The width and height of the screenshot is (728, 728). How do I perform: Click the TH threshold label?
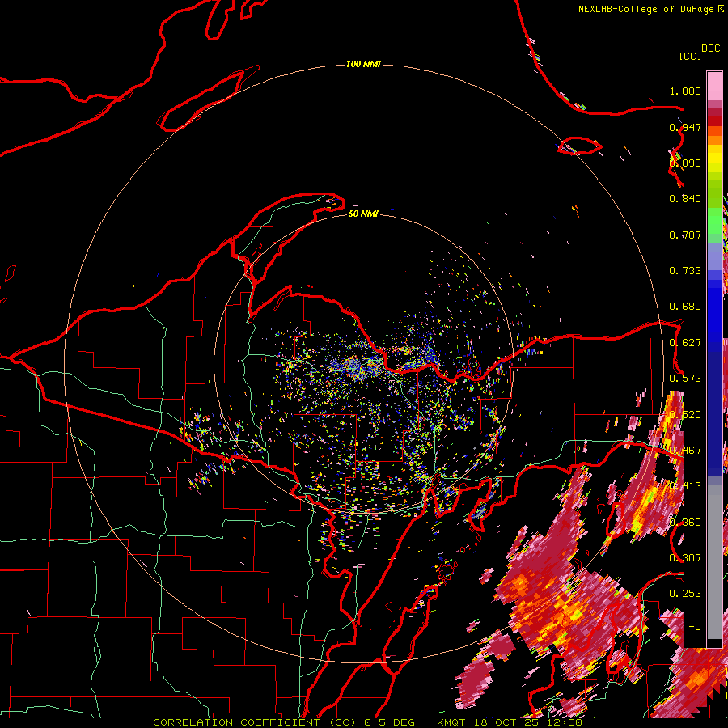[x=695, y=630]
